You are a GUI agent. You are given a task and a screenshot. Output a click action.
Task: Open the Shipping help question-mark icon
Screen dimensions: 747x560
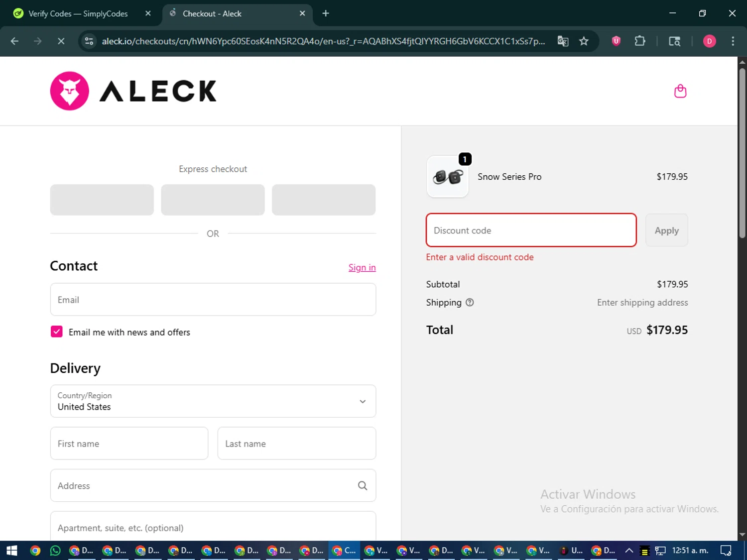pyautogui.click(x=470, y=302)
